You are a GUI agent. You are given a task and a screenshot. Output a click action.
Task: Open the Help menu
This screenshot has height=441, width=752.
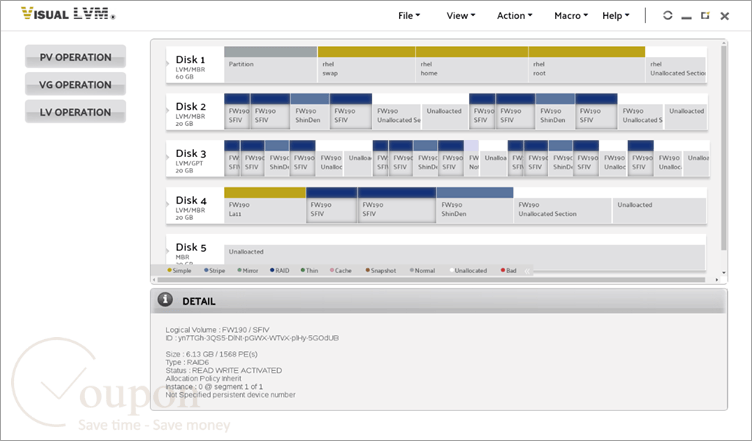click(x=616, y=15)
